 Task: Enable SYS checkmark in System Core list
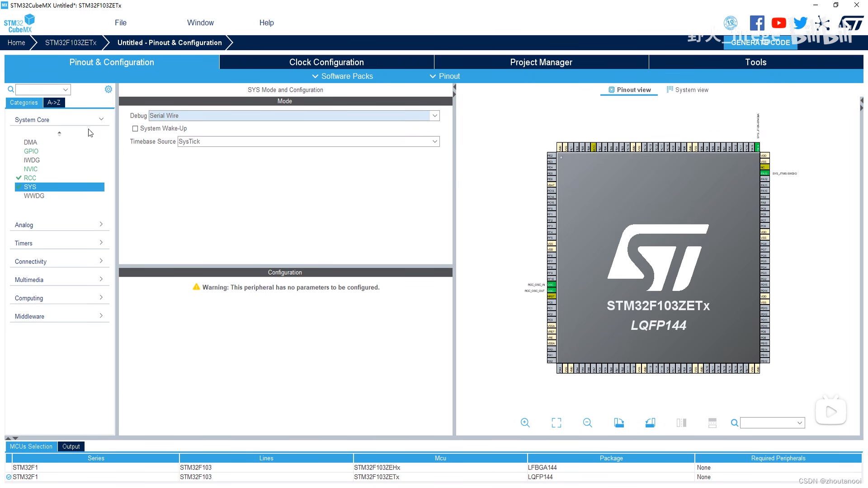19,187
